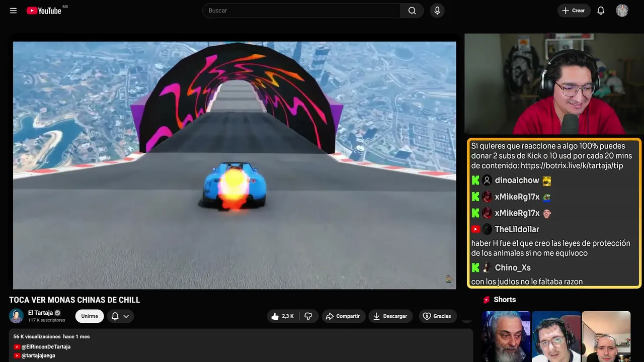Click the '117 K suscriptores' text

point(47,320)
